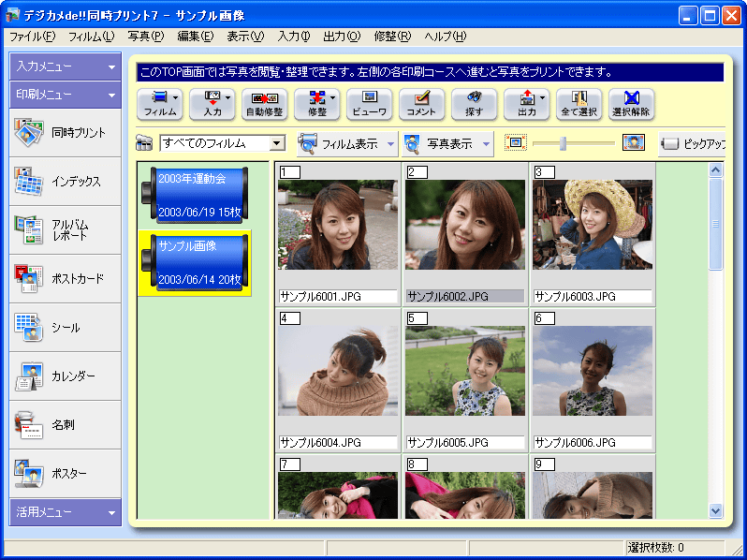Screen dimensions: 747x560
Task: Select photo number 9 thumbnail
Action: point(593,495)
